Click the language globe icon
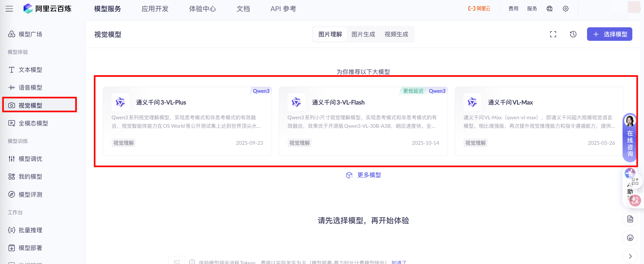Screen dimensions: 644x264 (549, 9)
